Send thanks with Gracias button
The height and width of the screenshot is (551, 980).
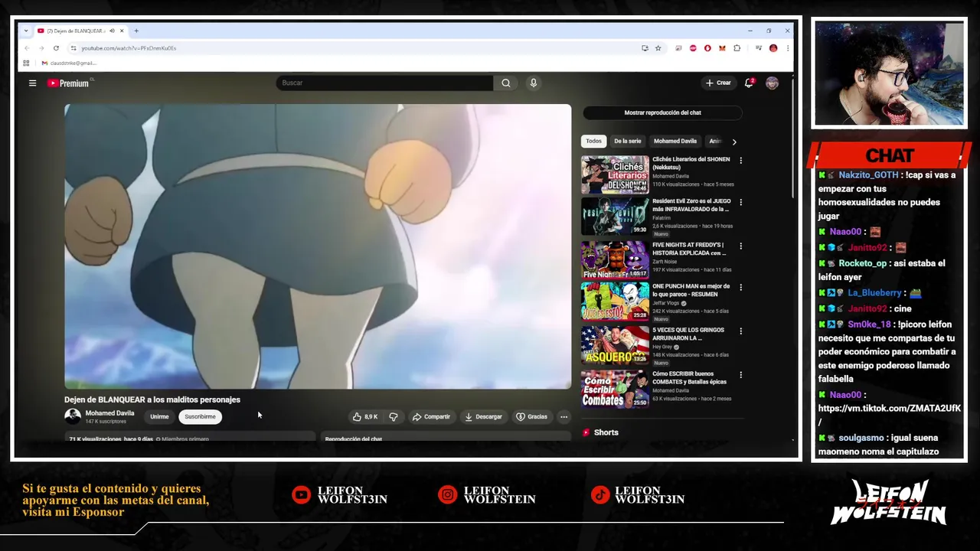[531, 416]
